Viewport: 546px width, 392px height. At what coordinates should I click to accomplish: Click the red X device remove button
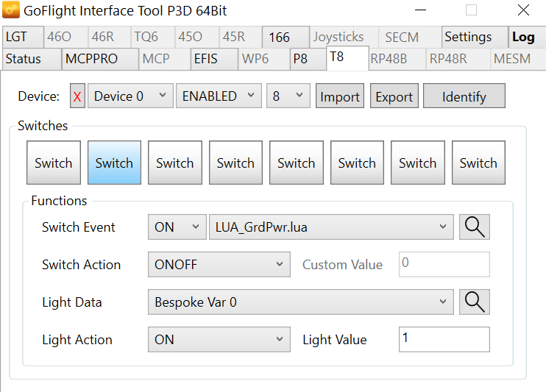coord(77,96)
